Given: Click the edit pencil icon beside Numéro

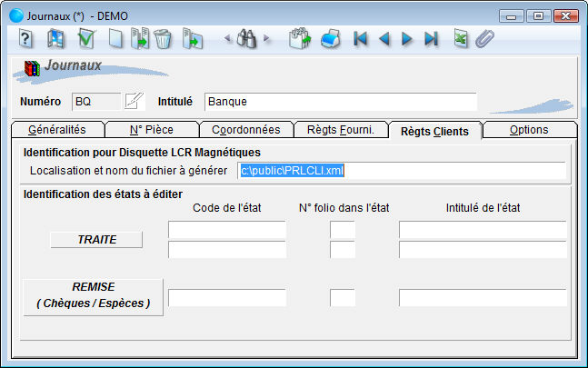Looking at the screenshot, I should pos(135,101).
